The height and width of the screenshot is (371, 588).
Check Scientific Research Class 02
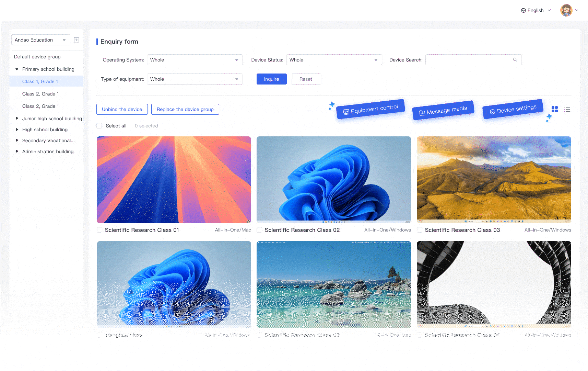pos(259,230)
